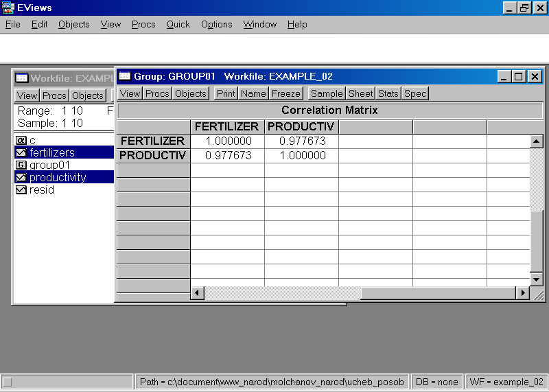Click the Range: 1 10 text in Workfile
This screenshot has height=392, width=549.
tap(50, 111)
